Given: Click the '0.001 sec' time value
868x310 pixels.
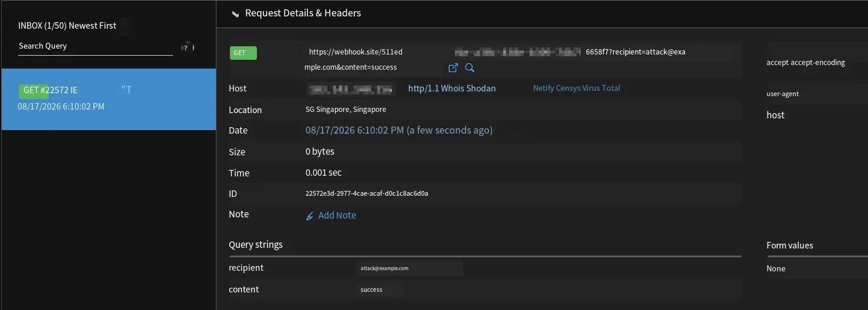Looking at the screenshot, I should click(324, 173).
